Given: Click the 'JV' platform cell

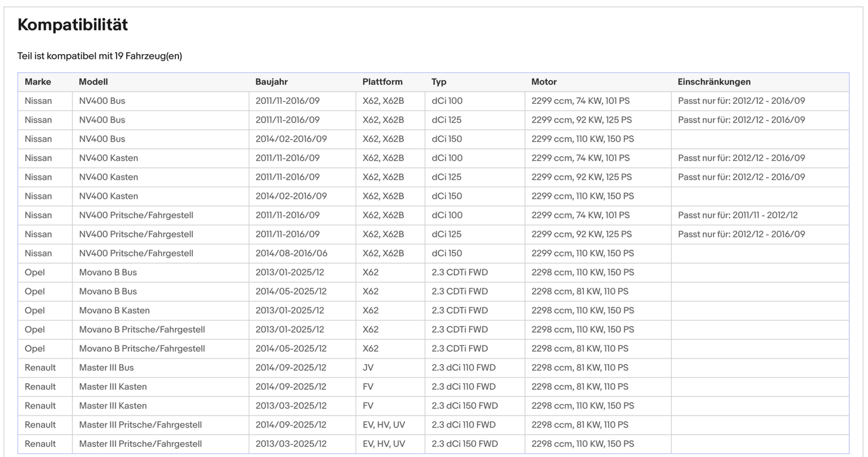Looking at the screenshot, I should (368, 368).
